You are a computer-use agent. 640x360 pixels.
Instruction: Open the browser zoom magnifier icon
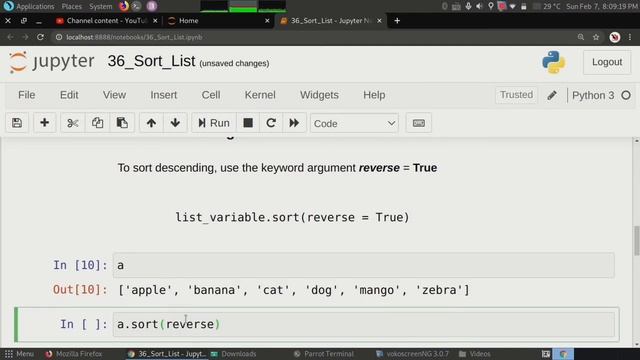click(581, 37)
